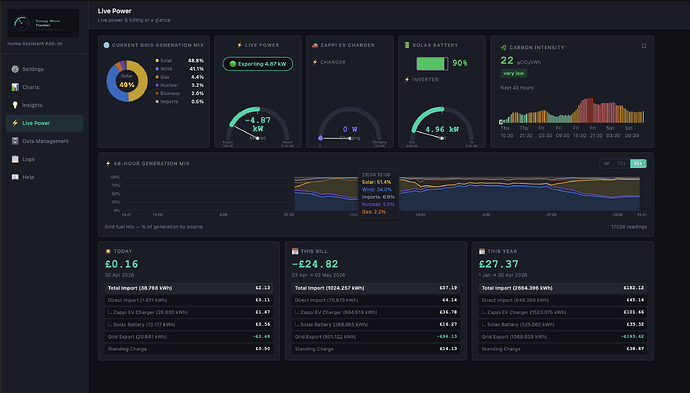Click This Bill Total Import (1024.257 kWh) row

(x=376, y=288)
